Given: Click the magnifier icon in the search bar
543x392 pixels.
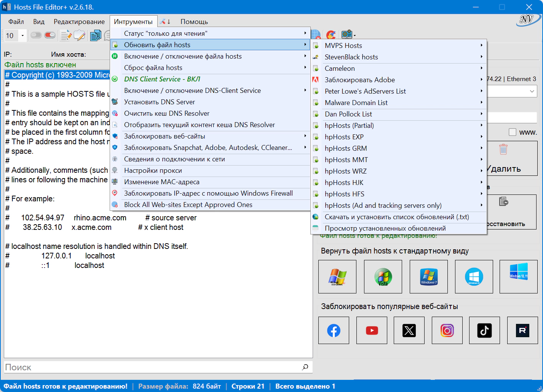Looking at the screenshot, I should pos(305,367).
